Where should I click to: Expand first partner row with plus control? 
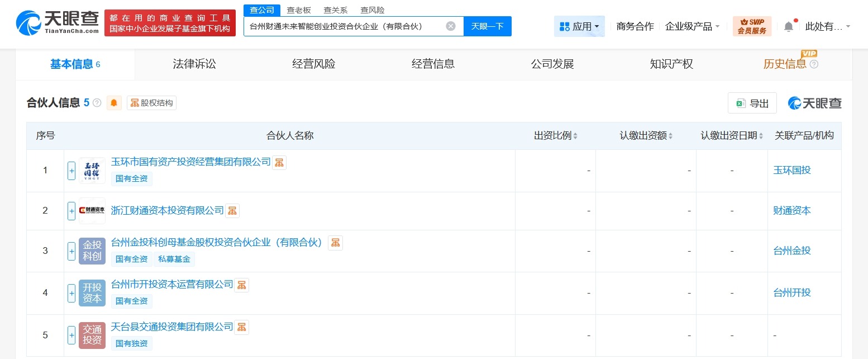pyautogui.click(x=71, y=171)
